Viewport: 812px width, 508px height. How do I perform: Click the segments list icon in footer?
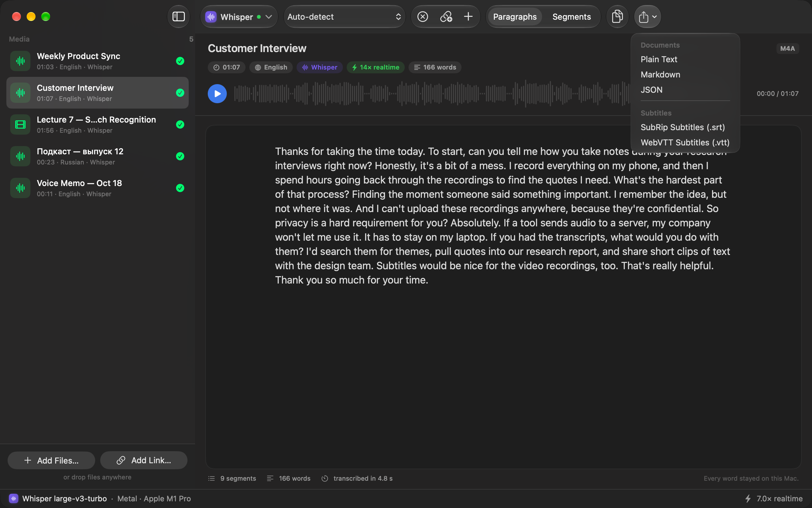(211, 478)
